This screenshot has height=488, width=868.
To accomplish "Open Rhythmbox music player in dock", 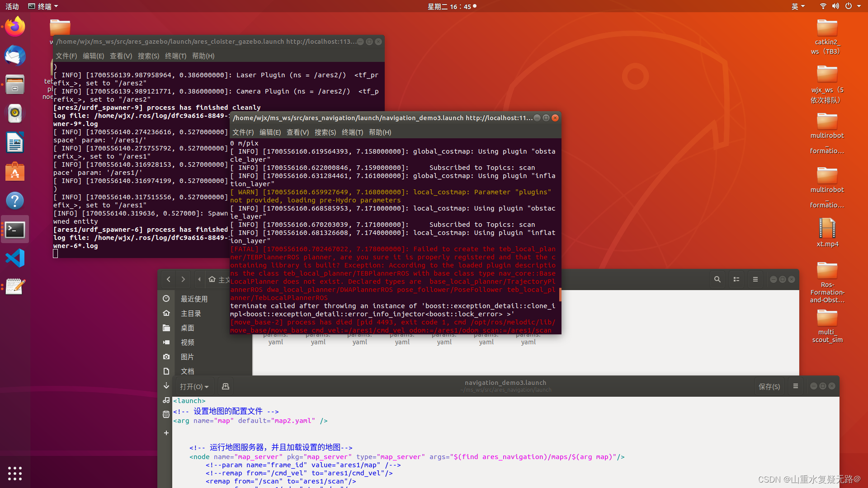I will click(15, 113).
